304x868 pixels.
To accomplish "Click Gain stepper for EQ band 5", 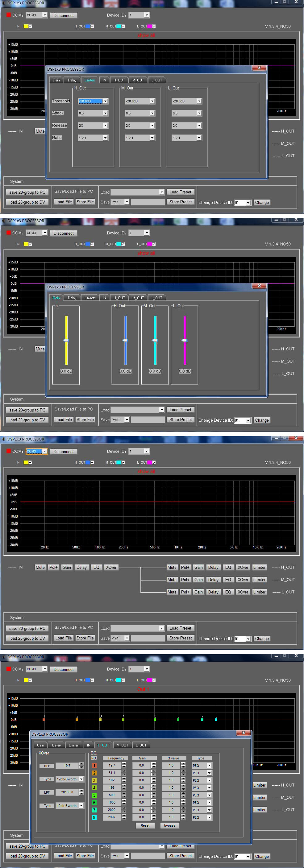I will tap(153, 795).
